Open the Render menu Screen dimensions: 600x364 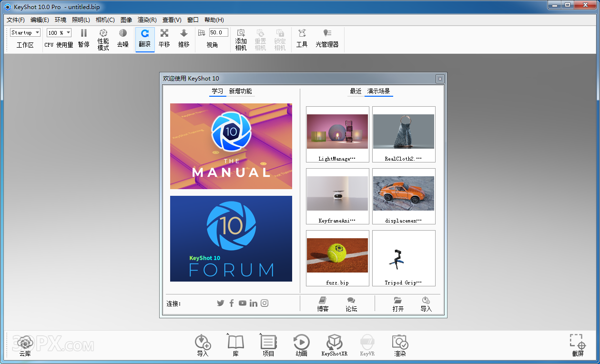(x=147, y=20)
